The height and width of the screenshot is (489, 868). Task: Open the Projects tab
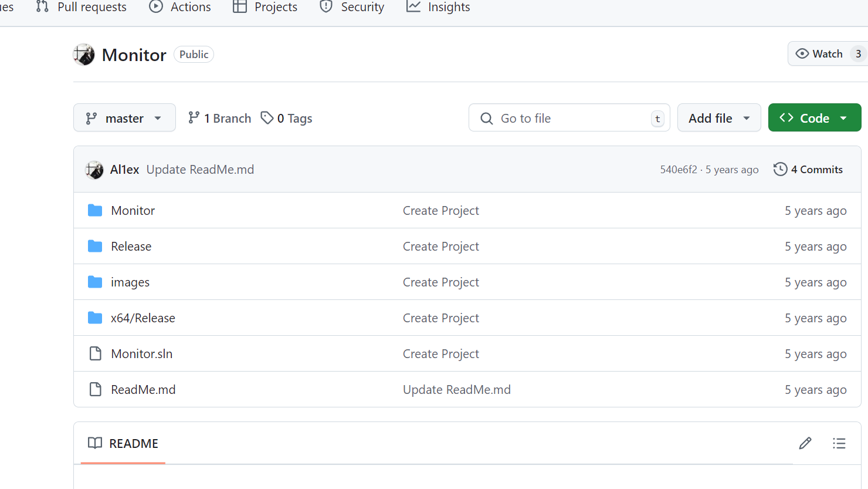click(x=265, y=7)
